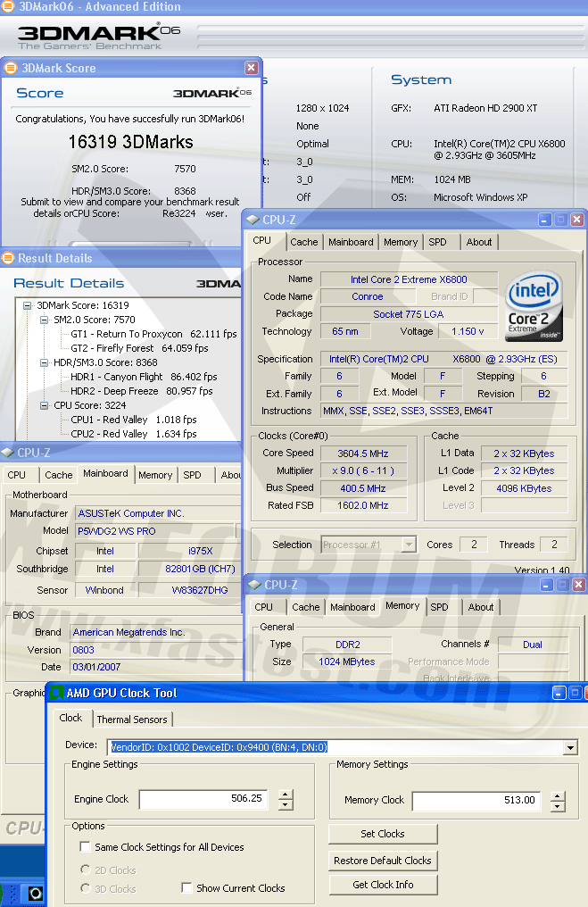Click the Intel Core 2 Extreme logo

coord(533,306)
